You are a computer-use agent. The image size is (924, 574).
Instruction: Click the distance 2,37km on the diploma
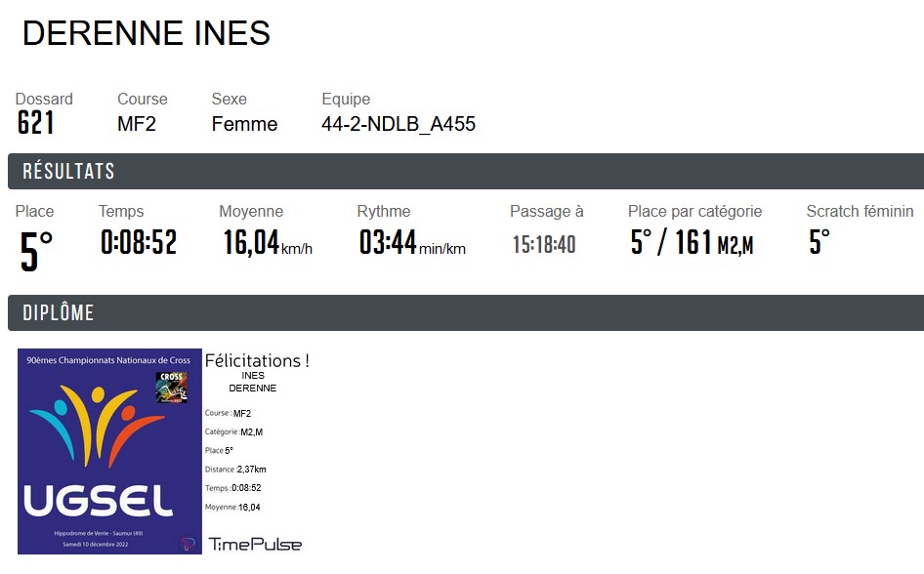251,470
